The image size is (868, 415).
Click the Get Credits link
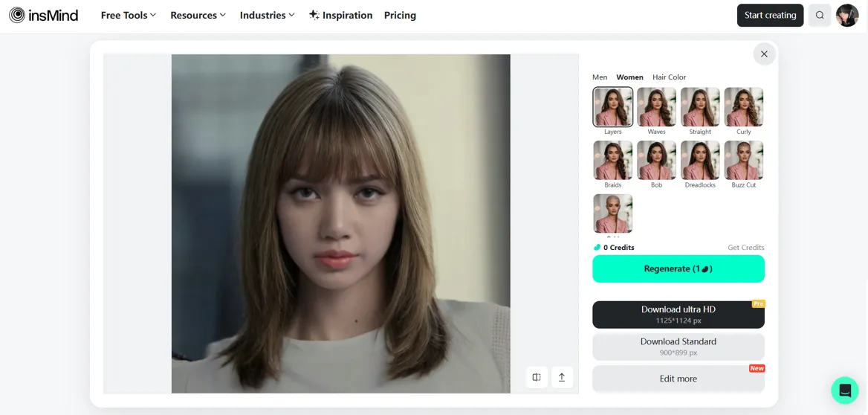click(745, 247)
